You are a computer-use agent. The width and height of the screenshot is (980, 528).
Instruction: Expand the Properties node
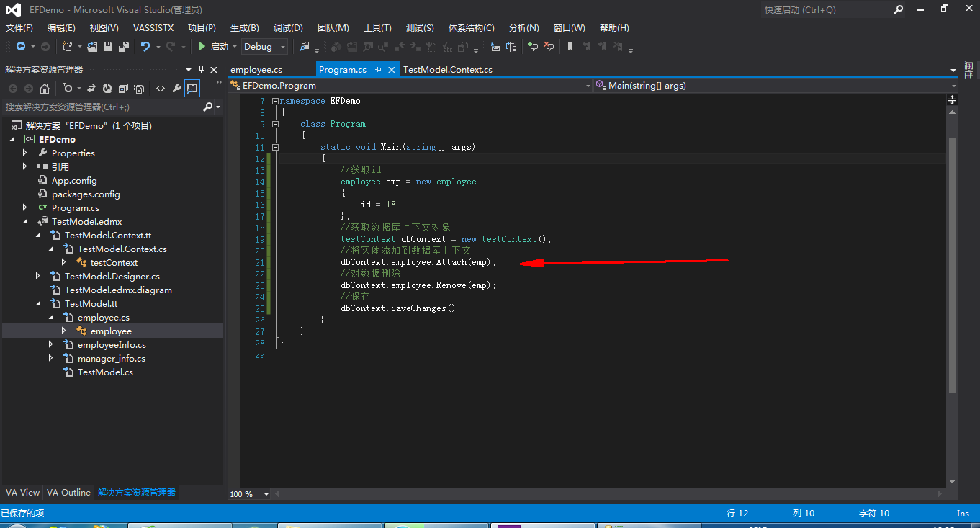tap(25, 153)
